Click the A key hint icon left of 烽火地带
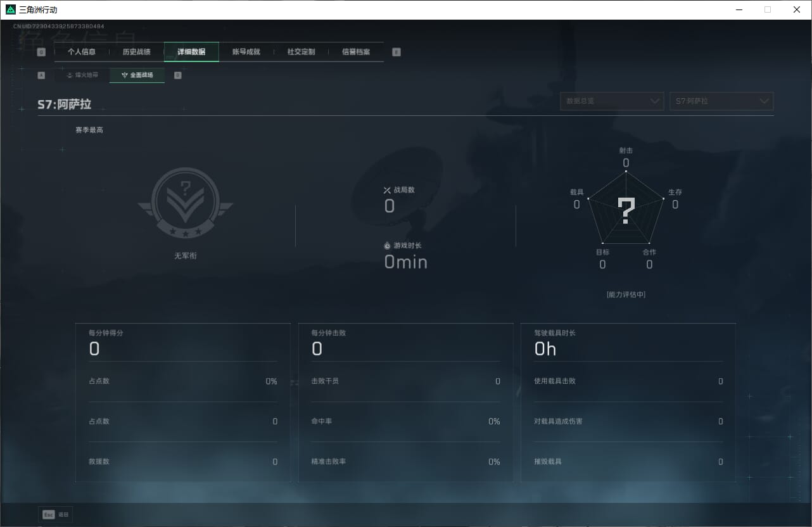The image size is (812, 527). click(x=41, y=75)
